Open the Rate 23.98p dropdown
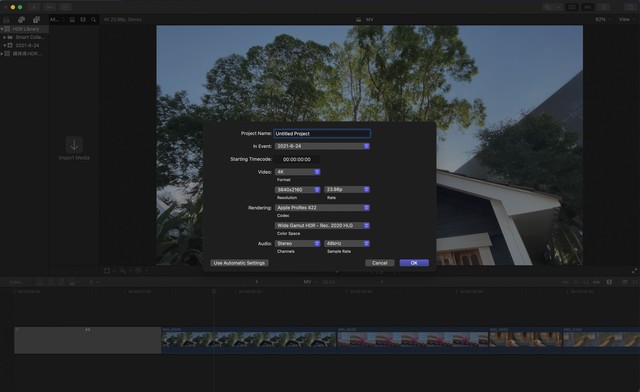Screen dimensions: 640x392 click(347, 189)
